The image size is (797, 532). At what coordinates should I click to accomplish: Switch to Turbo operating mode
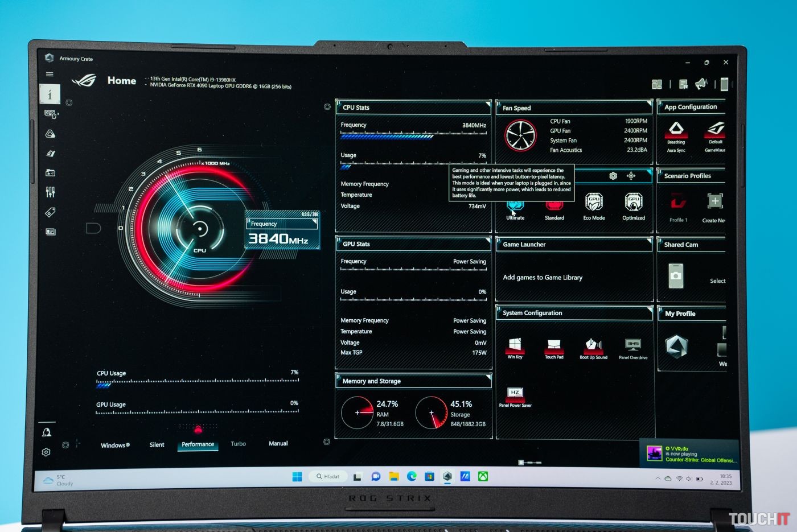click(x=238, y=444)
